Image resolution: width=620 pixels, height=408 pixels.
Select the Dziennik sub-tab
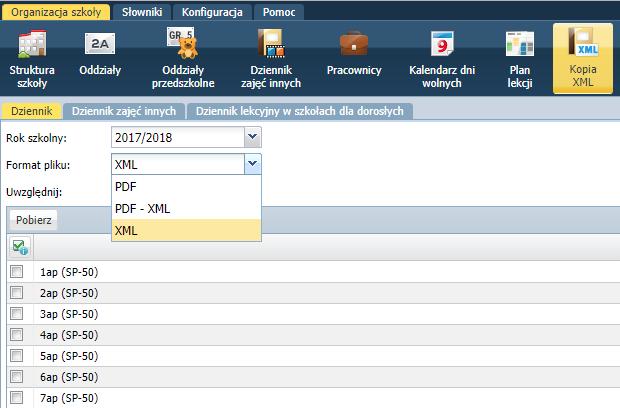click(32, 111)
